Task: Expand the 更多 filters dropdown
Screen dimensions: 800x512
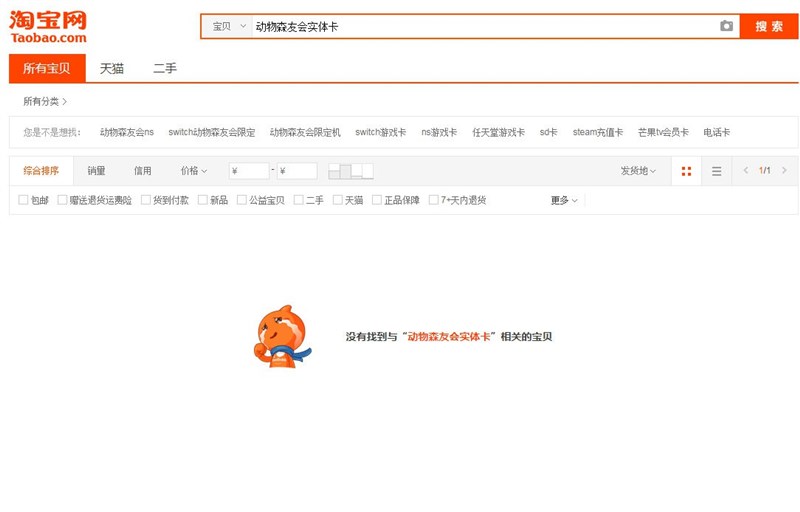Action: pos(564,200)
